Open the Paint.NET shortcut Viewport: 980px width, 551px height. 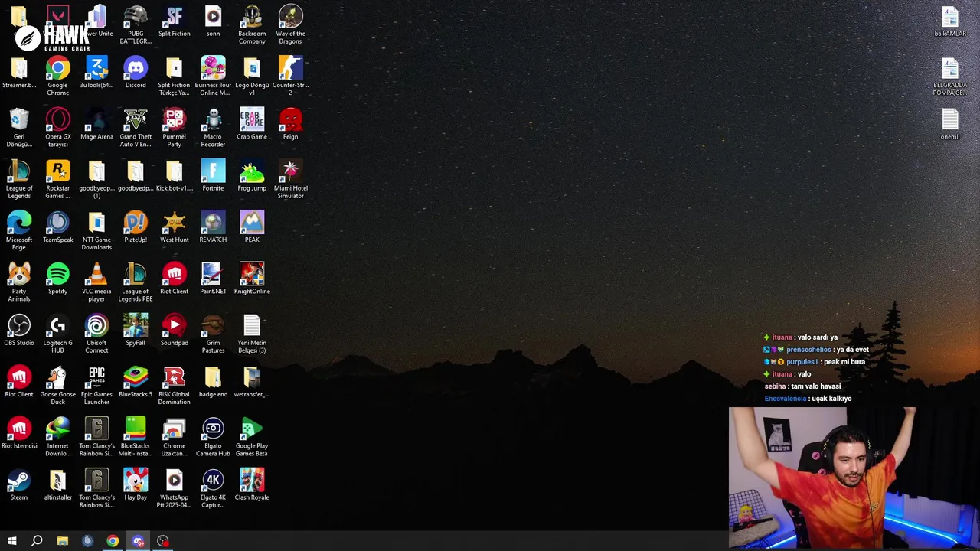point(213,275)
